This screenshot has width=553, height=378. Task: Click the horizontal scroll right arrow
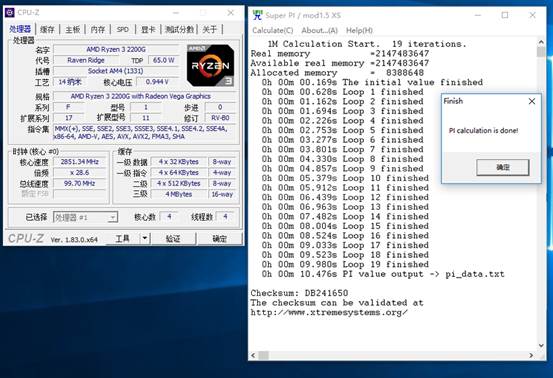click(x=531, y=355)
